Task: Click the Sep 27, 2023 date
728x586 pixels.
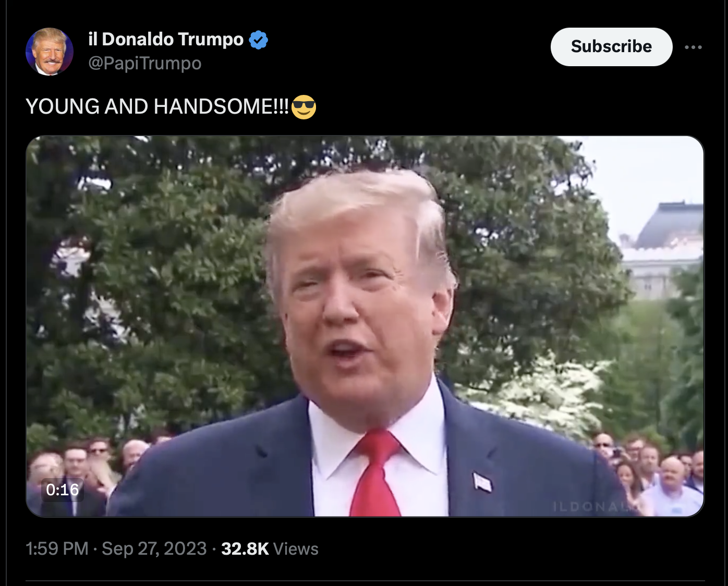Action: (154, 548)
